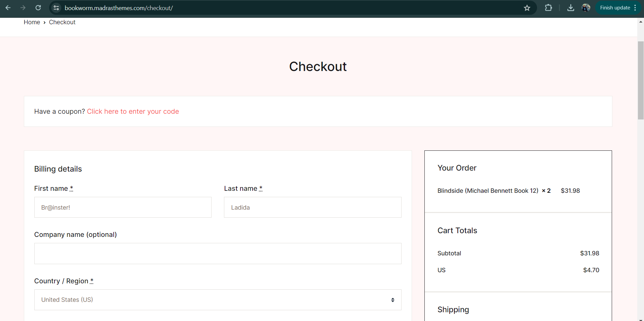The image size is (644, 321).
Task: Click the Blindside product name in order
Action: pyautogui.click(x=488, y=191)
